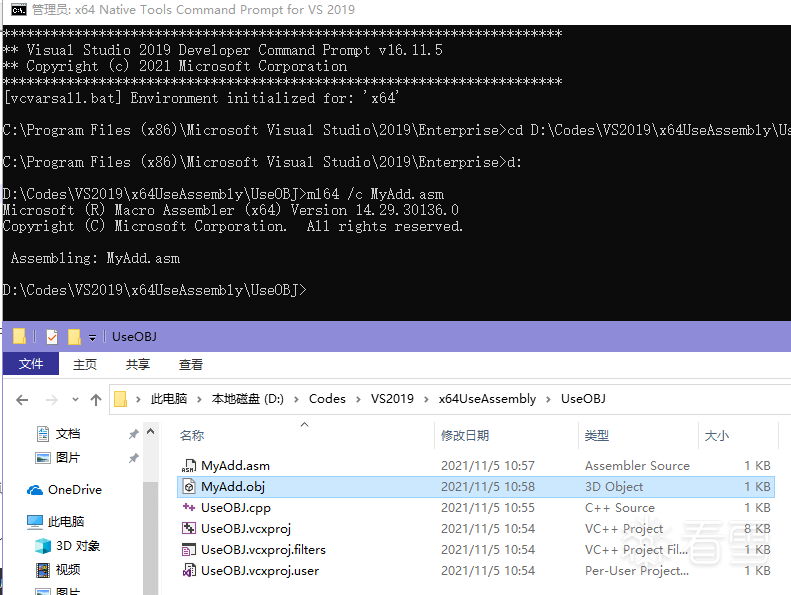791x595 pixels.
Task: Sort files by the 类型 column
Action: [x=597, y=436]
